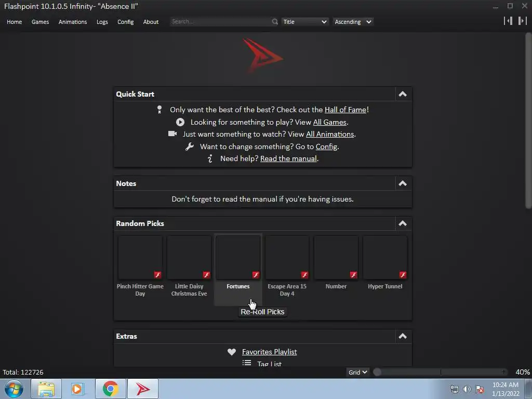This screenshot has width=532, height=399.
Task: Toggle the left sidebar icon
Action: coord(508,21)
